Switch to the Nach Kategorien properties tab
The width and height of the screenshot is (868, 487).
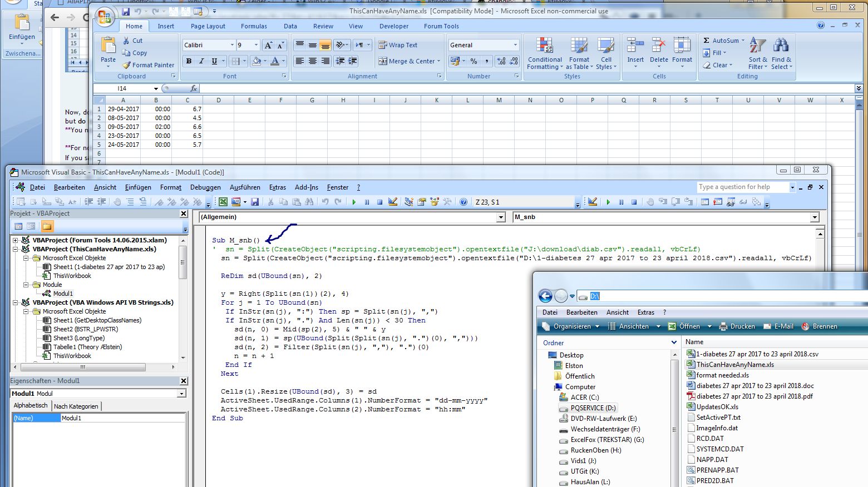pos(76,406)
